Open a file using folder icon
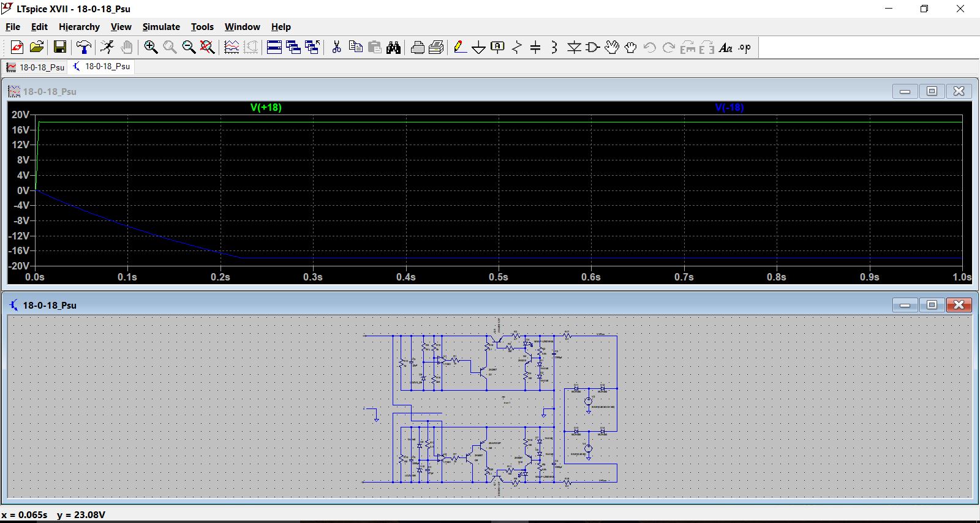 coord(37,47)
